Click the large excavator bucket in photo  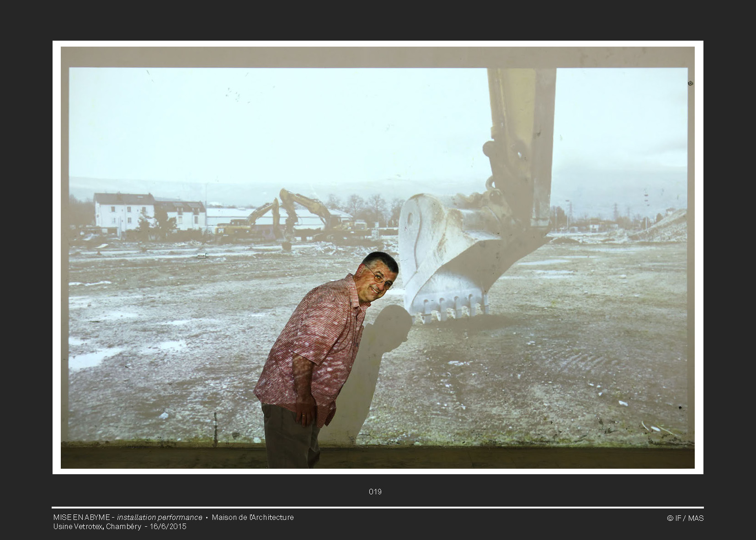coord(443,256)
